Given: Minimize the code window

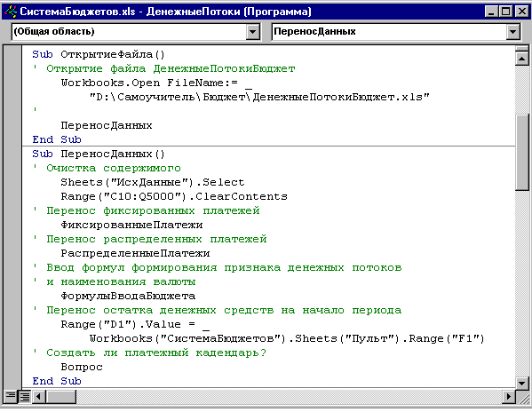Looking at the screenshot, I should (492, 12).
